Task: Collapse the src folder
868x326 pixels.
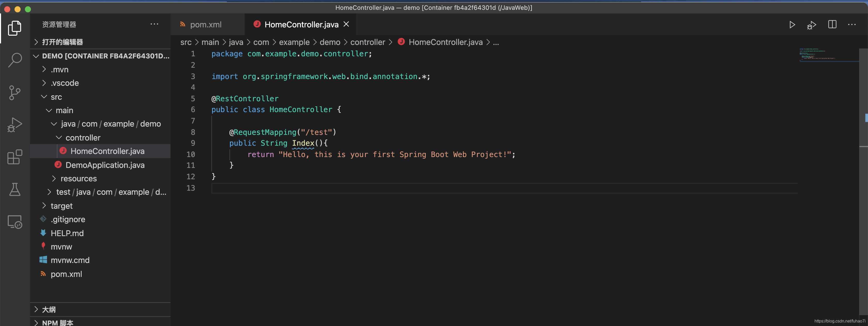Action: tap(100, 97)
